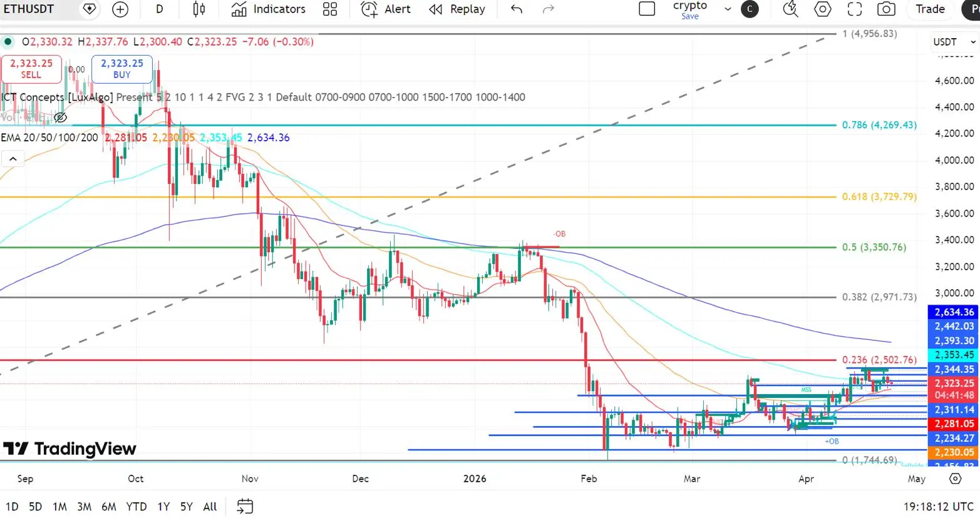This screenshot has width=980, height=518.
Task: Open the Trade panel
Action: tap(930, 9)
